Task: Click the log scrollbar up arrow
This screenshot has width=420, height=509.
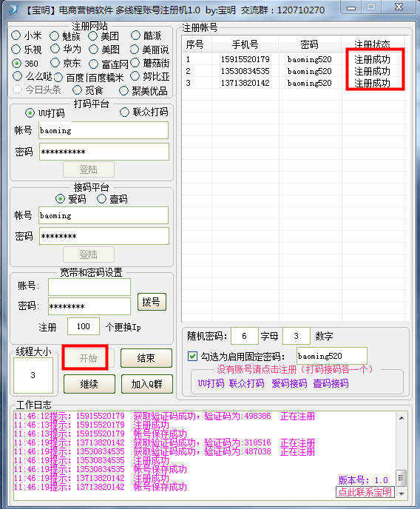Action: point(402,418)
